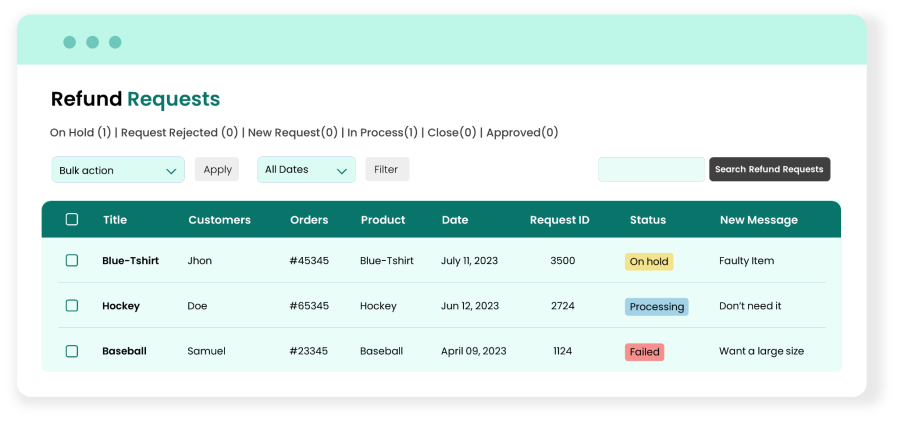Select the Hockey row checkbox
The image size is (898, 421).
(72, 306)
